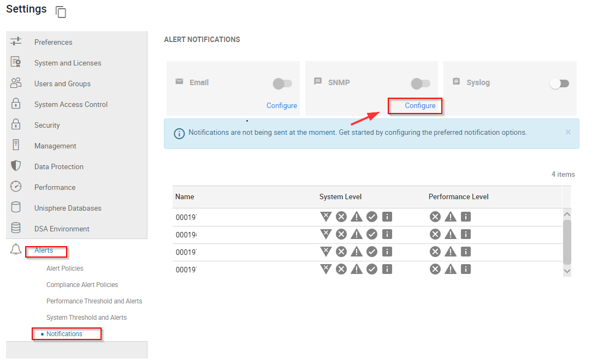Click the copy icon beside Settings title
Screen dimensions: 610x364
[60, 11]
